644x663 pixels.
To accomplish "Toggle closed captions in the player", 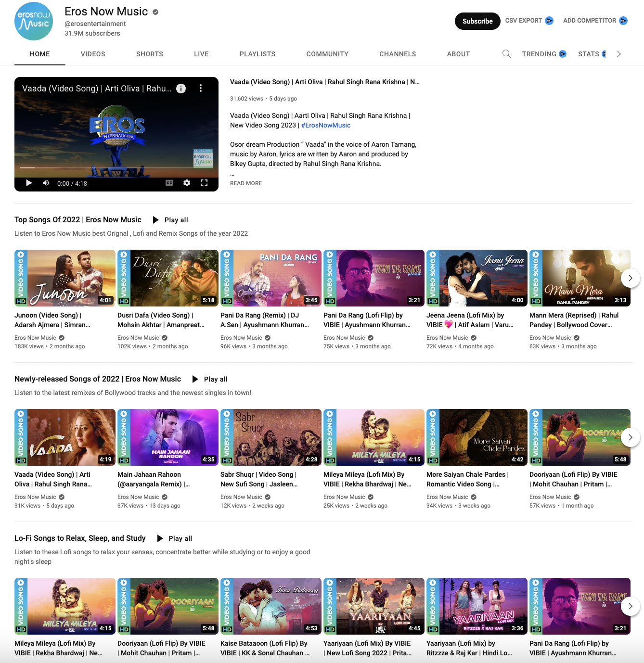I will tap(169, 183).
